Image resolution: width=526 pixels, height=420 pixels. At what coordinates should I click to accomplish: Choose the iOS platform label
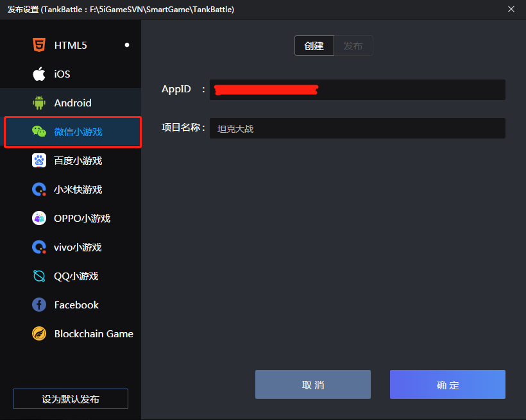[x=62, y=74]
